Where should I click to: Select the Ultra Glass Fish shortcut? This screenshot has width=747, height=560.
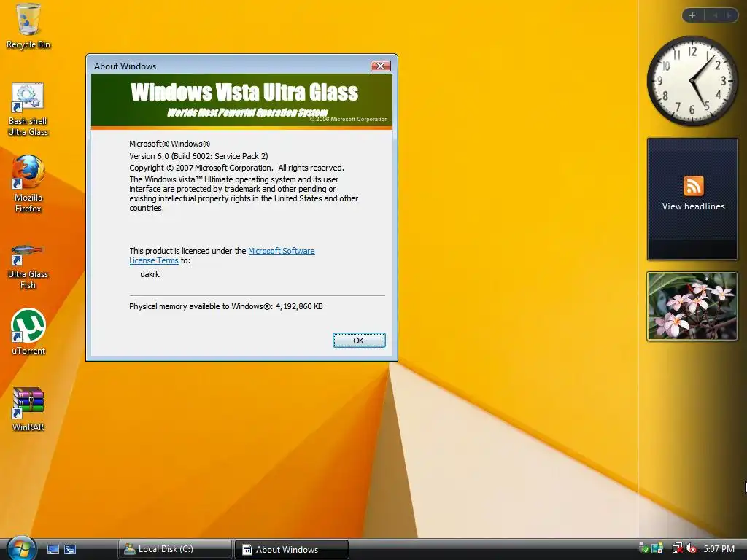[28, 267]
